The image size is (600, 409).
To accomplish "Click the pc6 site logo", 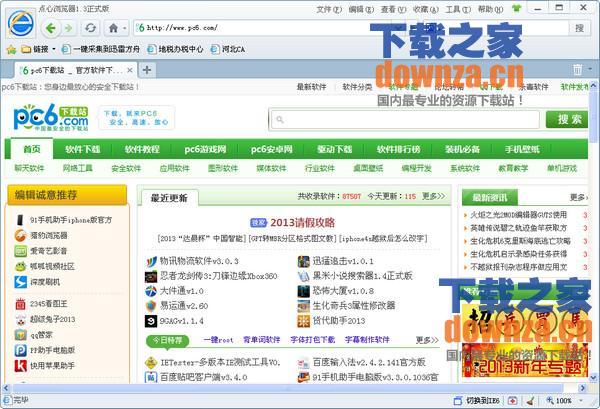I will (51, 118).
